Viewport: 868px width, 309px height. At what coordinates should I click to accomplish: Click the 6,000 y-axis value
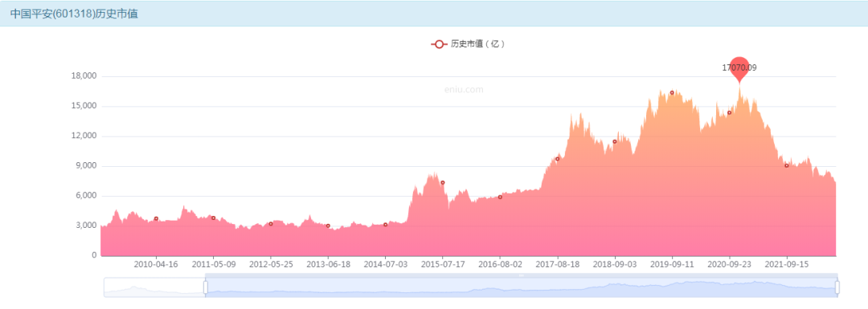[86, 195]
